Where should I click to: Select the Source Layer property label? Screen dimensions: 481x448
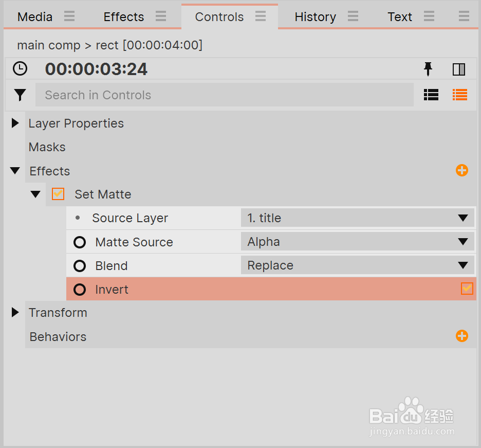point(130,218)
